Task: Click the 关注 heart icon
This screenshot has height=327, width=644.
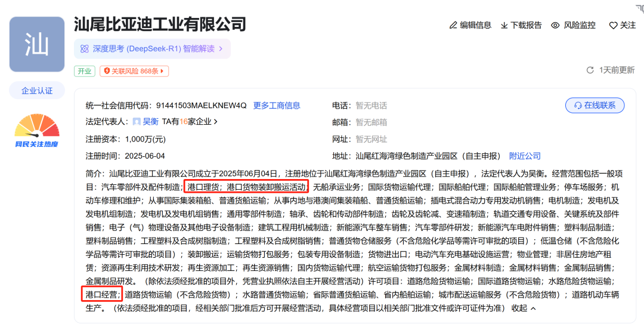Action: pos(613,26)
